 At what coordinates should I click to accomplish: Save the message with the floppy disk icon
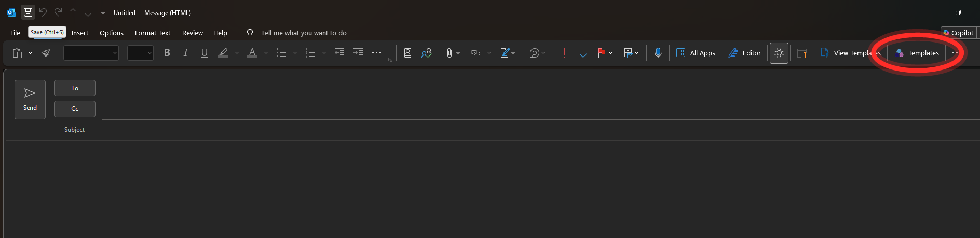pyautogui.click(x=28, y=12)
